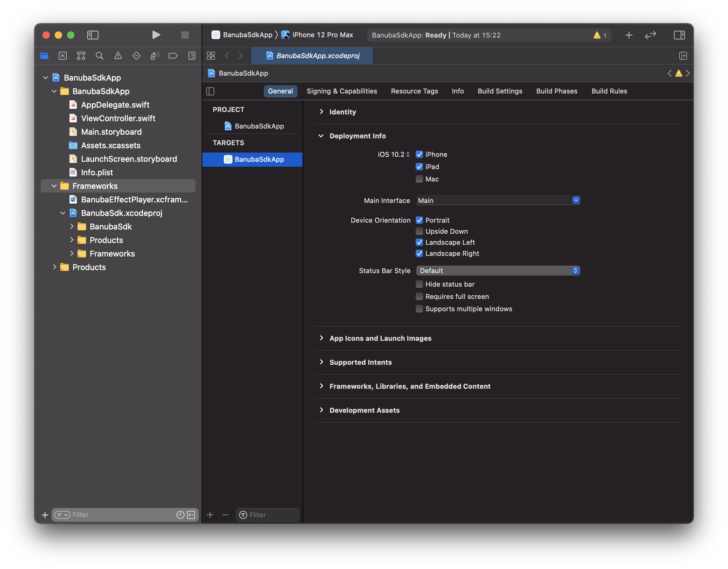This screenshot has height=569, width=728.
Task: Open the Symbol navigator
Action: coord(81,56)
